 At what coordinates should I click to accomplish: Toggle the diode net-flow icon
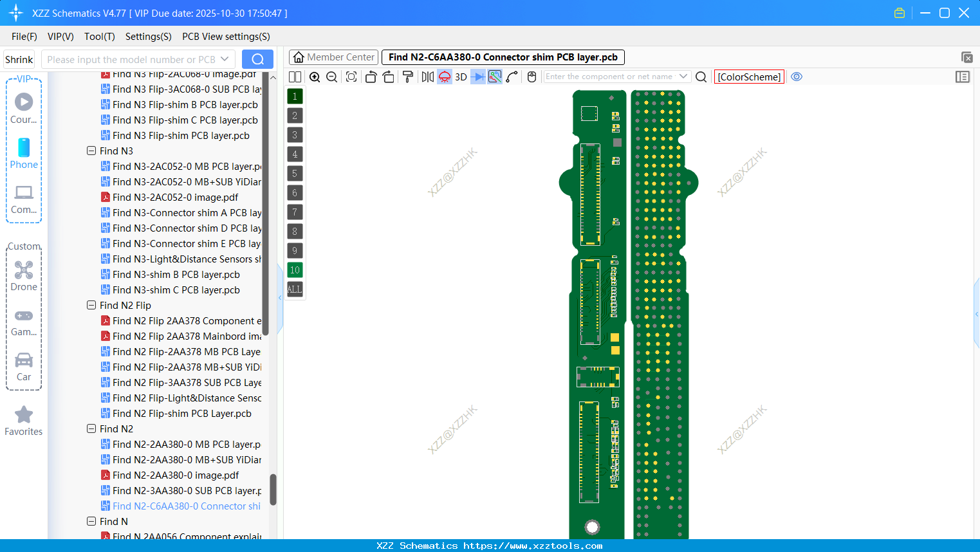coord(477,77)
